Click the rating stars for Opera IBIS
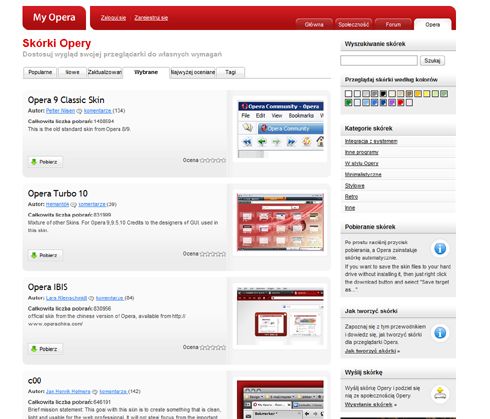490x419 pixels. pyautogui.click(x=213, y=347)
